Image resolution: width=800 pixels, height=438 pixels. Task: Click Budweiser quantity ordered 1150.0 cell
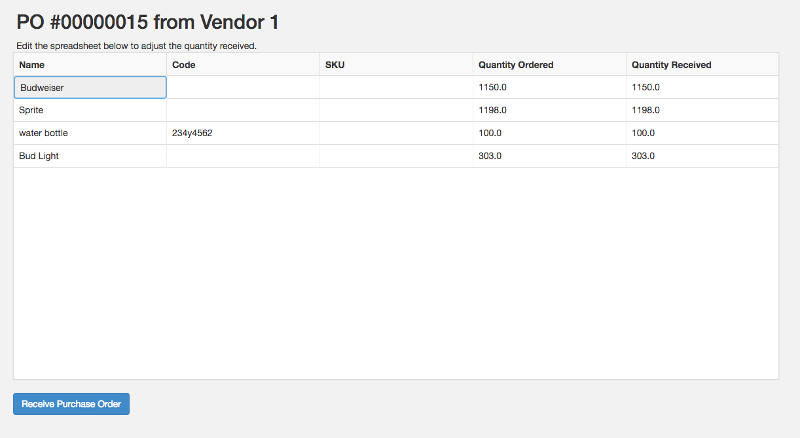tap(549, 87)
